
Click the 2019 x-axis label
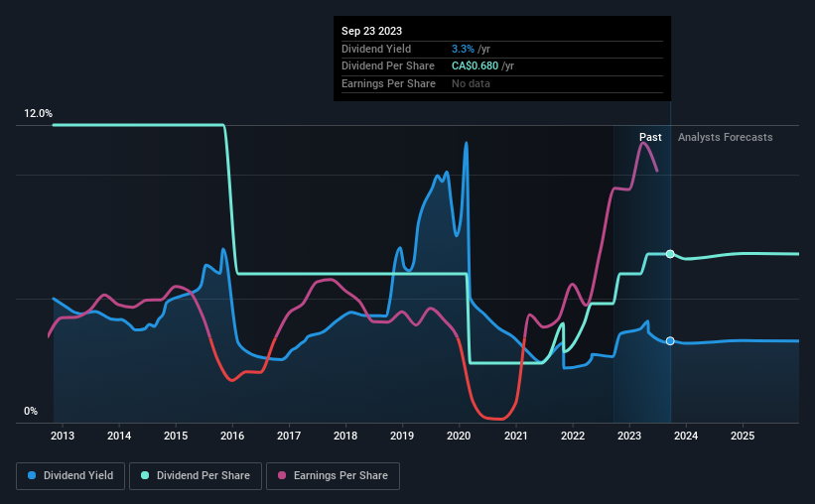tap(402, 436)
